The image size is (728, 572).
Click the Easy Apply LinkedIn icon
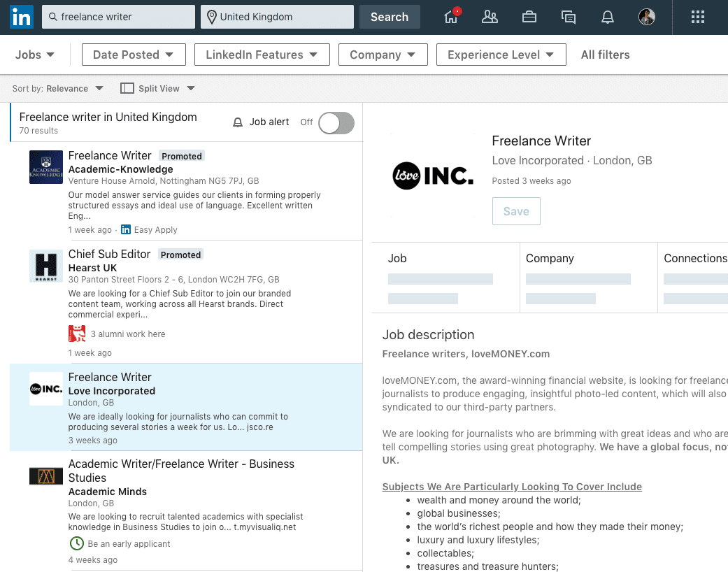pos(126,230)
